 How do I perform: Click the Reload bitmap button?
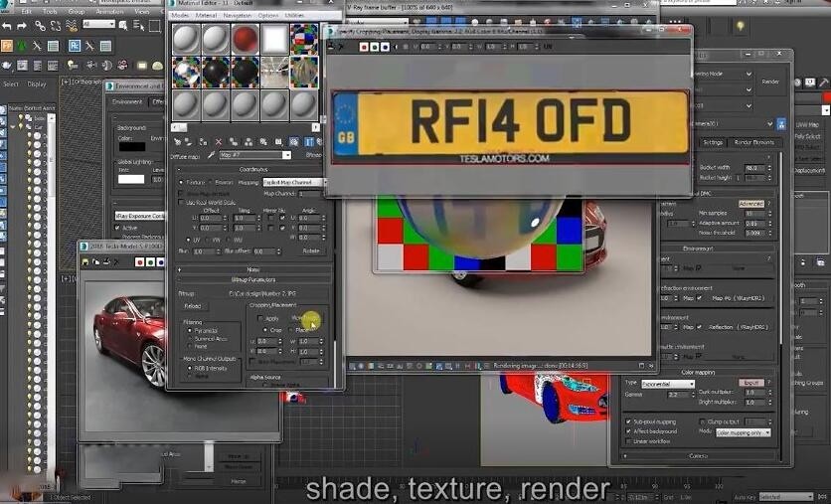193,306
